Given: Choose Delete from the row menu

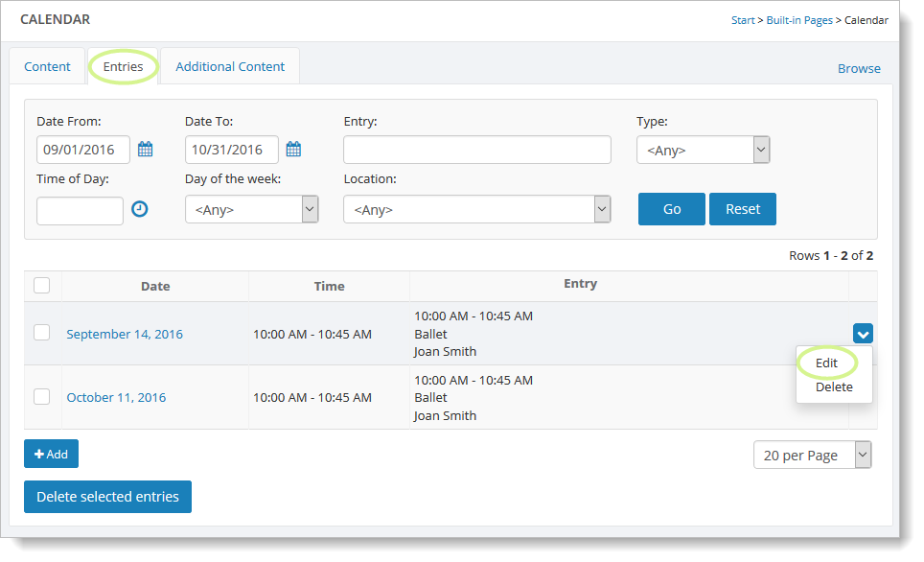Looking at the screenshot, I should [834, 387].
